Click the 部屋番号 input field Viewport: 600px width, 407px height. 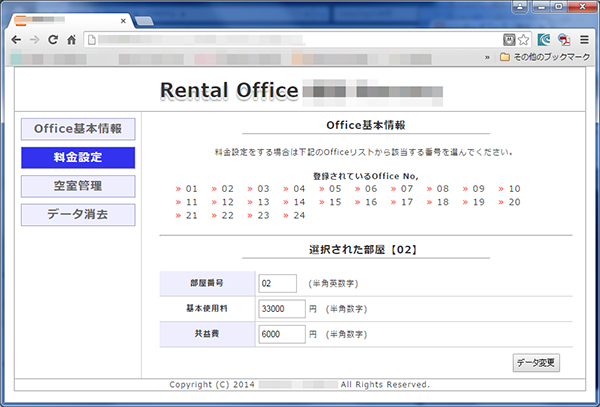277,283
